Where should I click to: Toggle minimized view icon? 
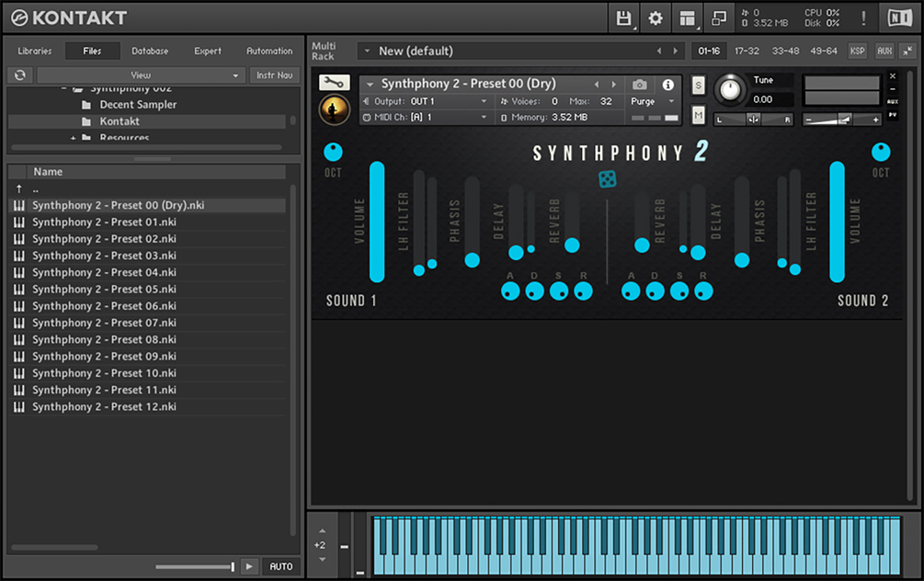pos(719,18)
